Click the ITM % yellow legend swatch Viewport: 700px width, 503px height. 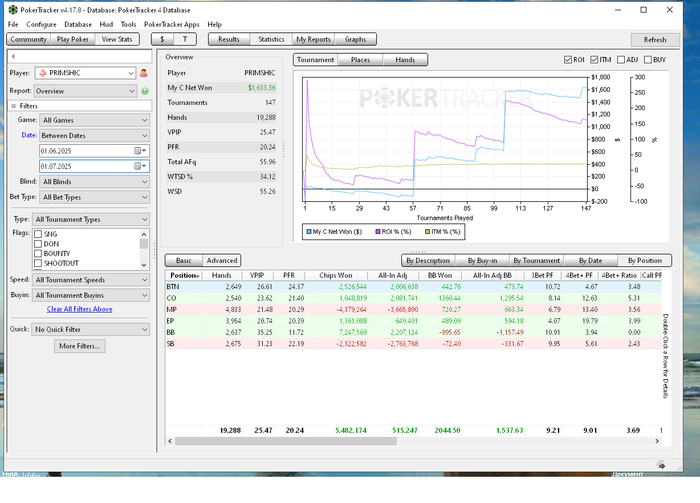pos(427,232)
